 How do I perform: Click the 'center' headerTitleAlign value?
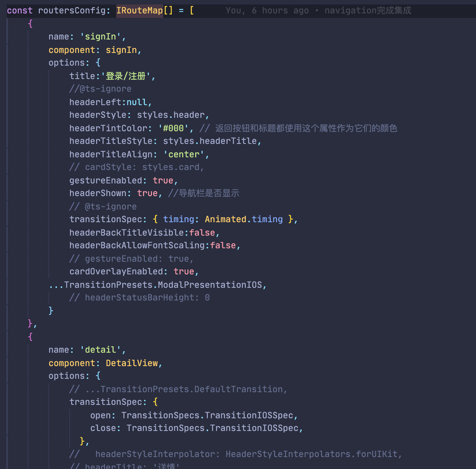(x=183, y=154)
